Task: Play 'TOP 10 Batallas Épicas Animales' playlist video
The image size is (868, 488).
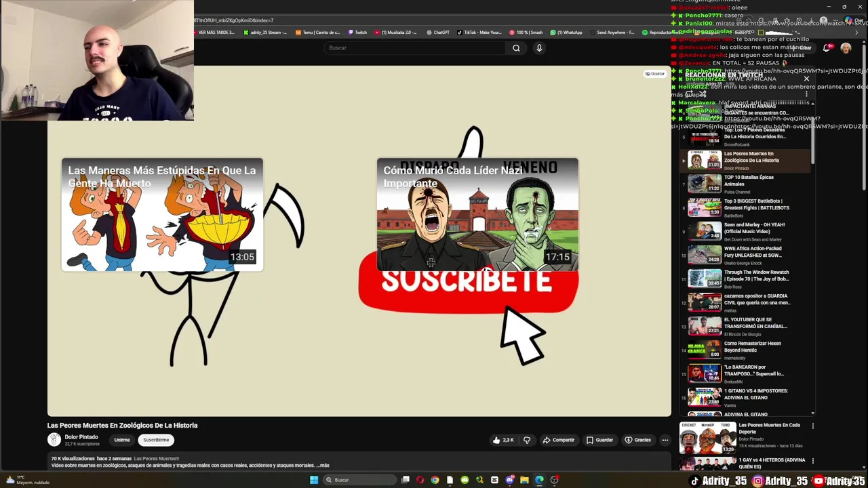Action: (x=746, y=184)
